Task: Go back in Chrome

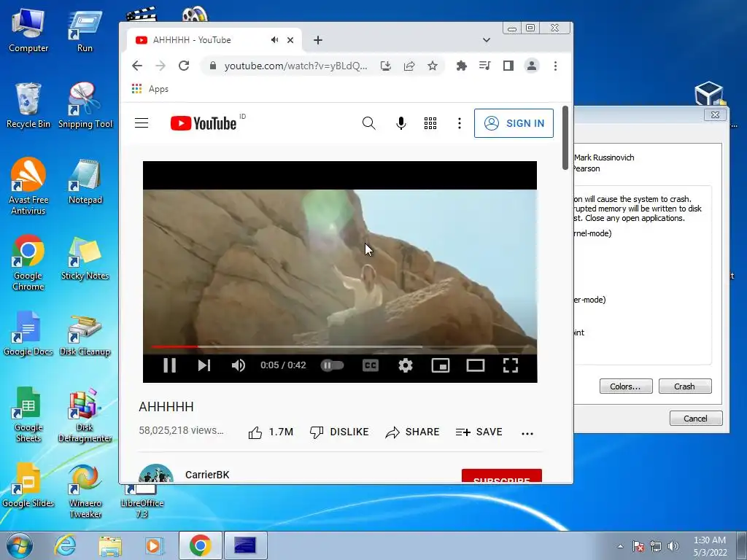Action: [137, 66]
